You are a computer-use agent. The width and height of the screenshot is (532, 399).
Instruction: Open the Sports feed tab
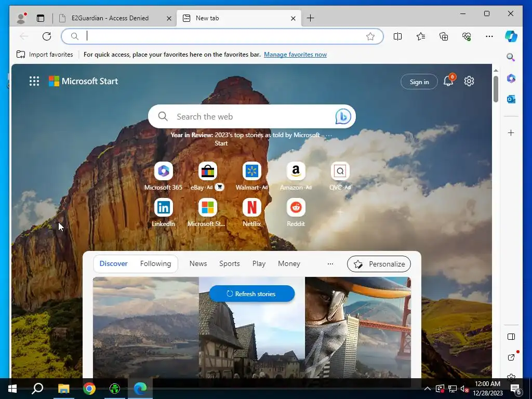[229, 263]
